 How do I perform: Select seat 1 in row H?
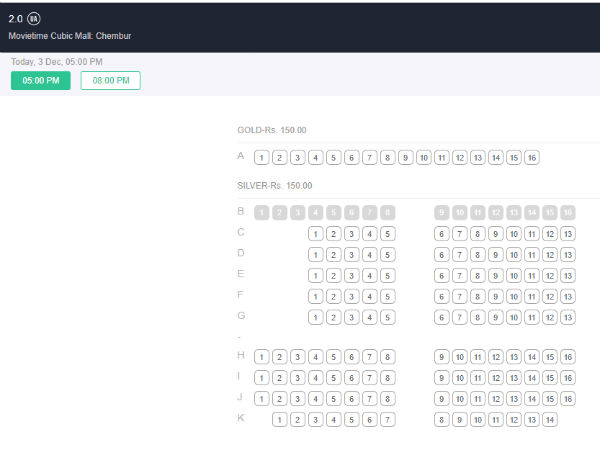coord(261,357)
